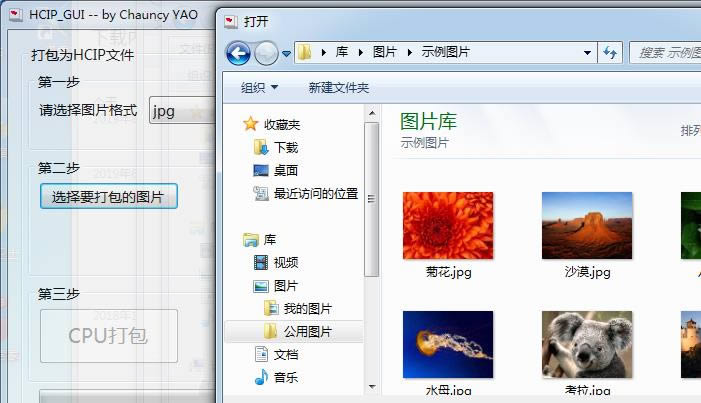Click the 打包为HCIP文件 label in HCIP_GUI
701x403 pixels.
[x=82, y=55]
